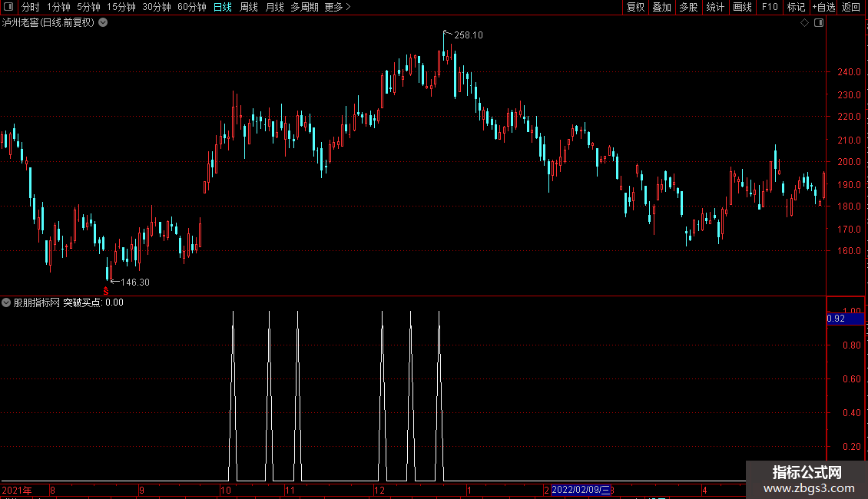This screenshot has height=499, width=868.
Task: Toggle the left panel layout icon
Action: [8, 7]
